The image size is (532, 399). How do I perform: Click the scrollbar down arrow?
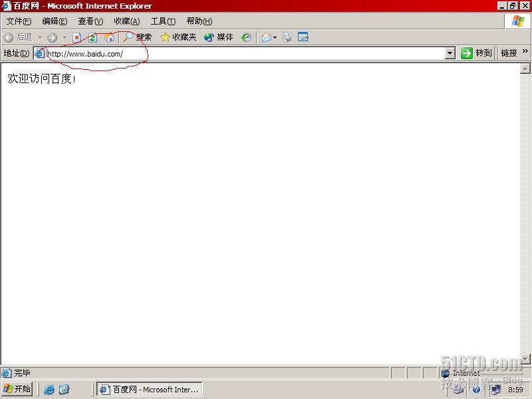point(525,359)
